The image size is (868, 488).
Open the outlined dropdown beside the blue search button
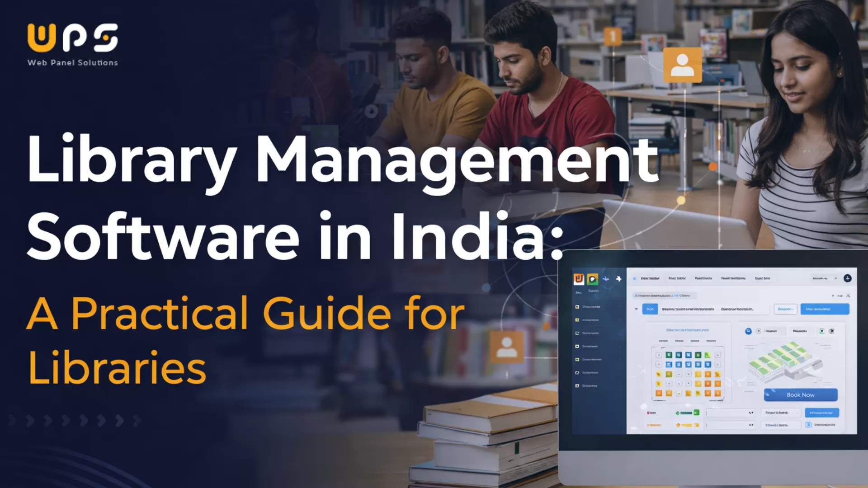point(786,309)
